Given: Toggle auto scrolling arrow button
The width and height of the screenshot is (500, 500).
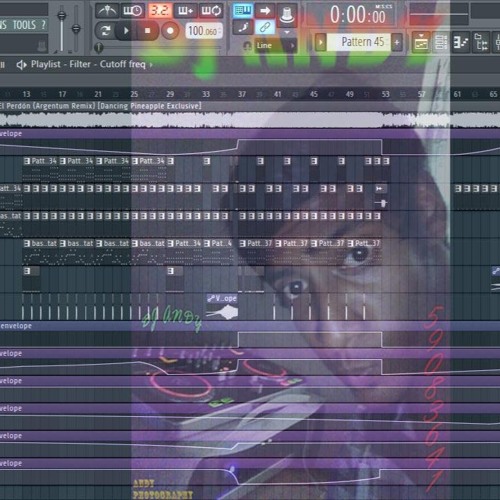Looking at the screenshot, I should [265, 10].
